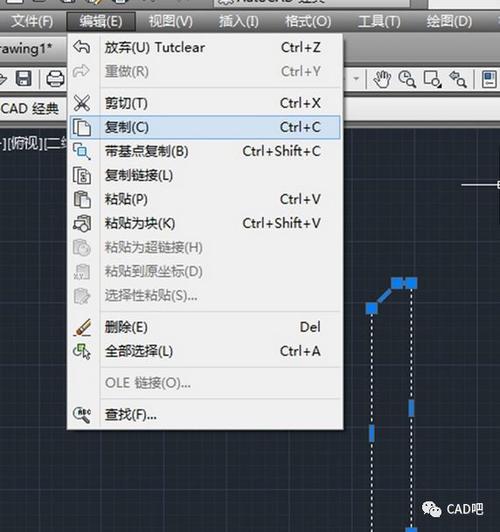Image resolution: width=500 pixels, height=532 pixels.
Task: Select 粘贴(P) from the edit menu
Action: pyautogui.click(x=205, y=200)
